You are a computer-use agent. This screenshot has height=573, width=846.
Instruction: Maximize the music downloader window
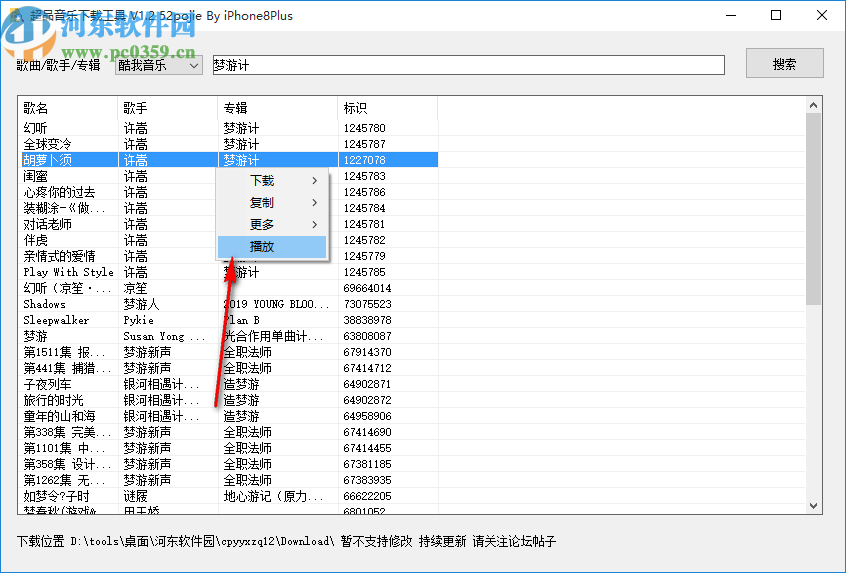tap(776, 15)
